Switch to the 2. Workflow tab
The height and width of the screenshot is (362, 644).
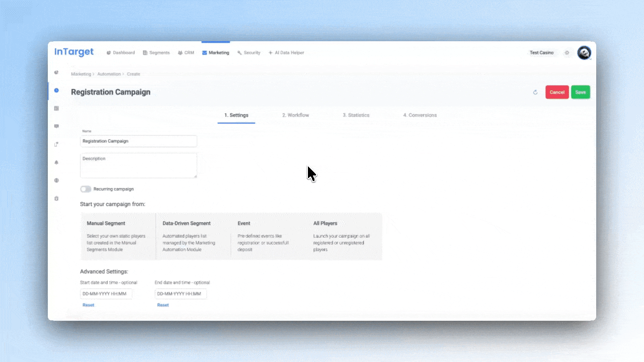[295, 115]
